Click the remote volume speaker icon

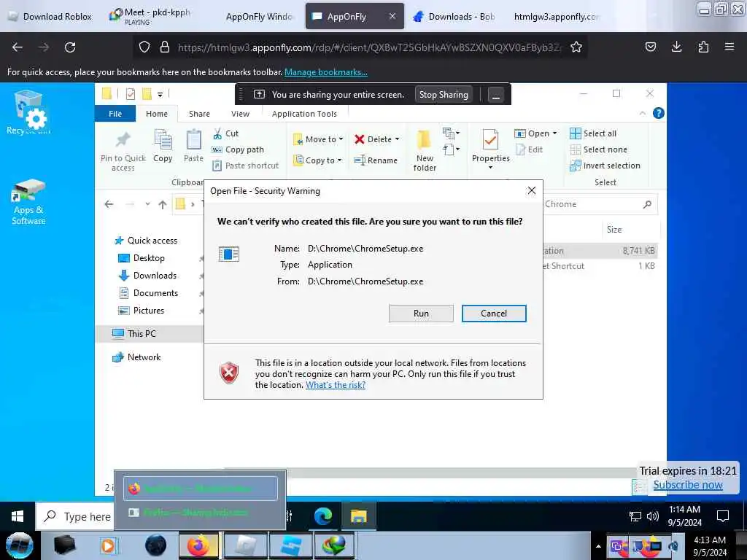[x=653, y=516]
